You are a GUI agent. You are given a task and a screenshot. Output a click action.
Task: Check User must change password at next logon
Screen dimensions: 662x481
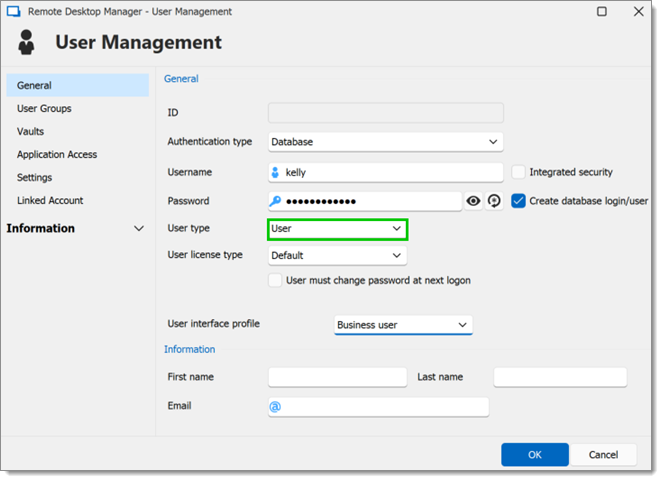(x=275, y=281)
